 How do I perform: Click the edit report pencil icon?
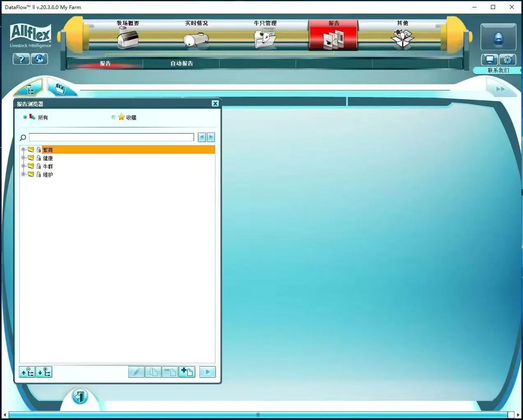[x=137, y=372]
